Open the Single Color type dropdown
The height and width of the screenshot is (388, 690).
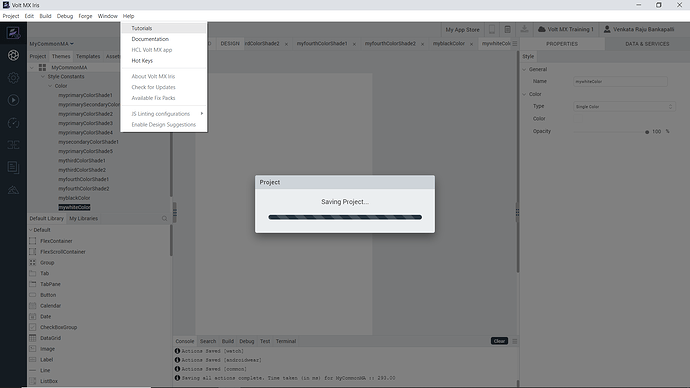[x=624, y=106]
